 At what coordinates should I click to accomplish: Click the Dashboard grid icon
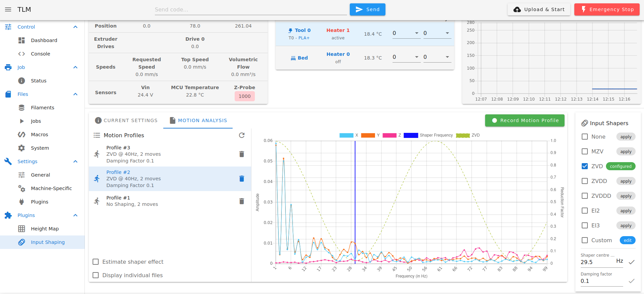22,40
